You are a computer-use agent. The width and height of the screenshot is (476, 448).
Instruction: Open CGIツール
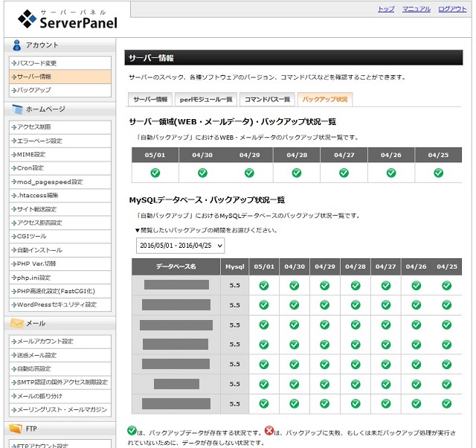click(60, 237)
